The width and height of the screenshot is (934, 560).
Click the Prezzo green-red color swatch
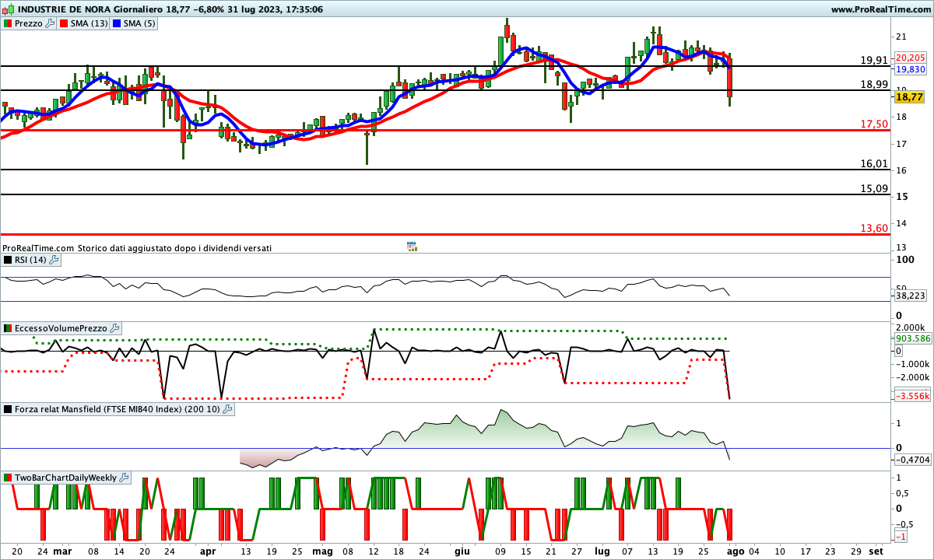[8, 23]
